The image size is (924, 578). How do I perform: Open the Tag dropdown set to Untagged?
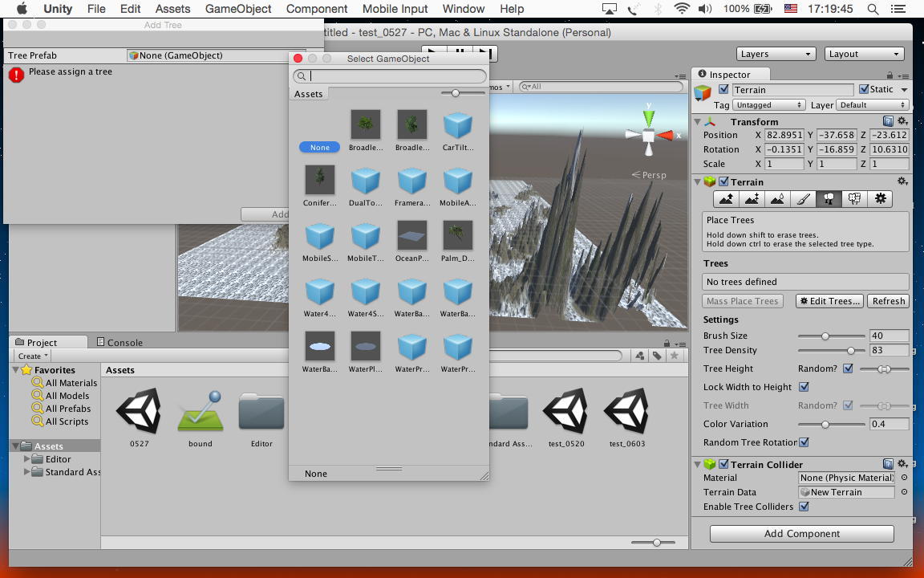[768, 105]
